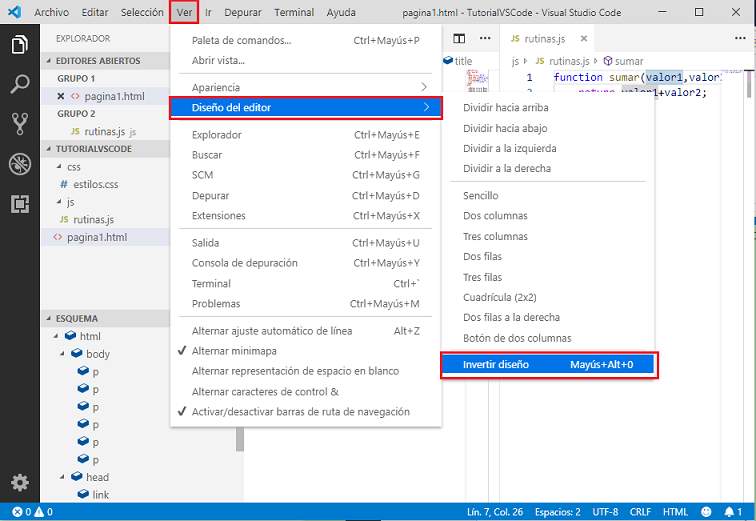Image resolution: width=756 pixels, height=521 pixels.
Task: Open rutinas.js in GRUPO 2 list
Action: tap(105, 132)
